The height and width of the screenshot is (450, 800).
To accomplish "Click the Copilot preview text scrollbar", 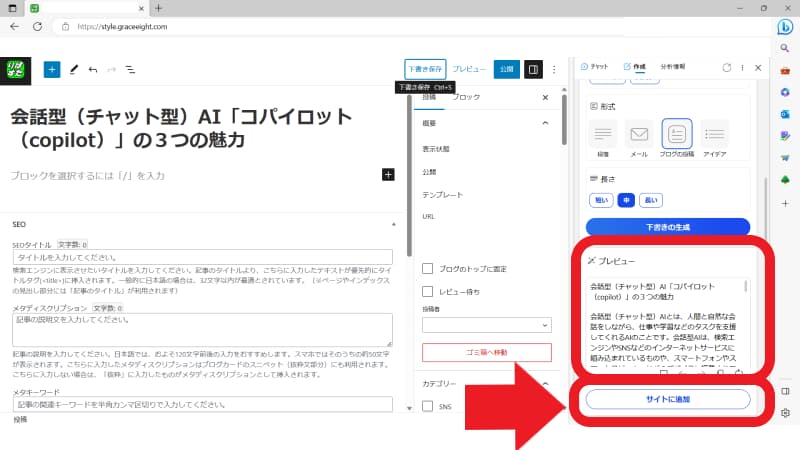I will (x=746, y=286).
